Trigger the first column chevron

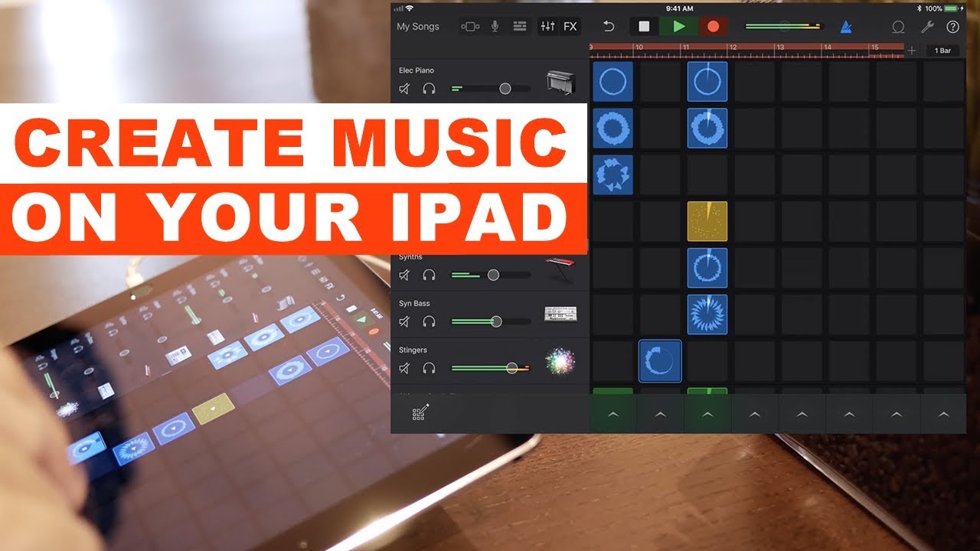pyautogui.click(x=612, y=414)
